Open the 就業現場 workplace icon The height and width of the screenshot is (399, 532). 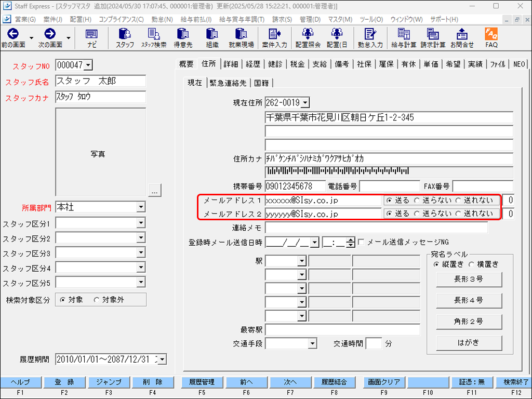(241, 38)
